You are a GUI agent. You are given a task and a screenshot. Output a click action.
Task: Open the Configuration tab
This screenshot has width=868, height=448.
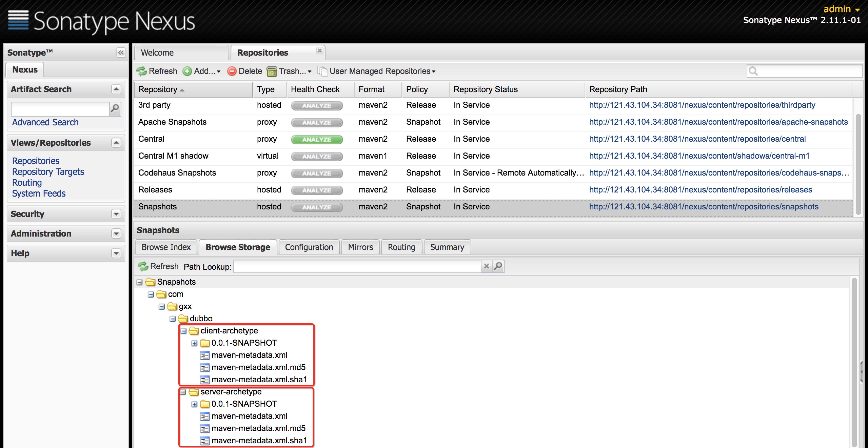[x=309, y=247]
